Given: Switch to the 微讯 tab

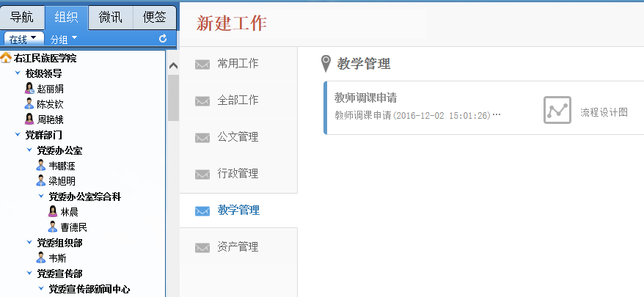Looking at the screenshot, I should [111, 18].
